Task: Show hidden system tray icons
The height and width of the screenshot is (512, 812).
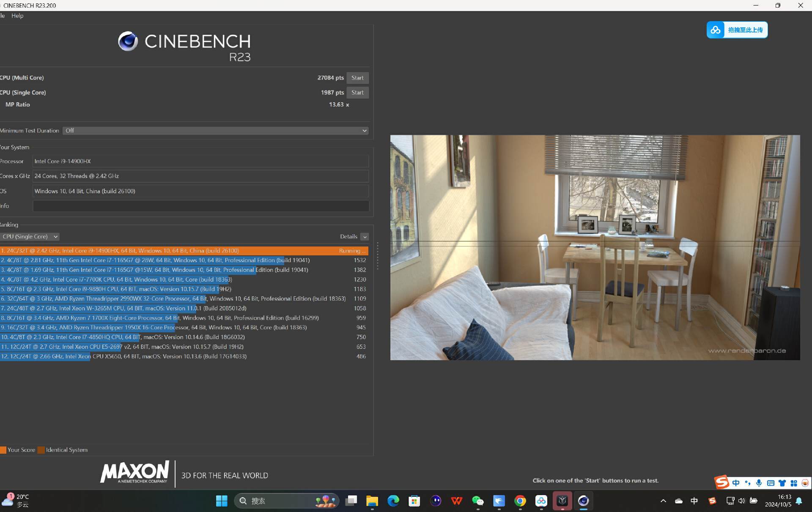Action: 663,501
